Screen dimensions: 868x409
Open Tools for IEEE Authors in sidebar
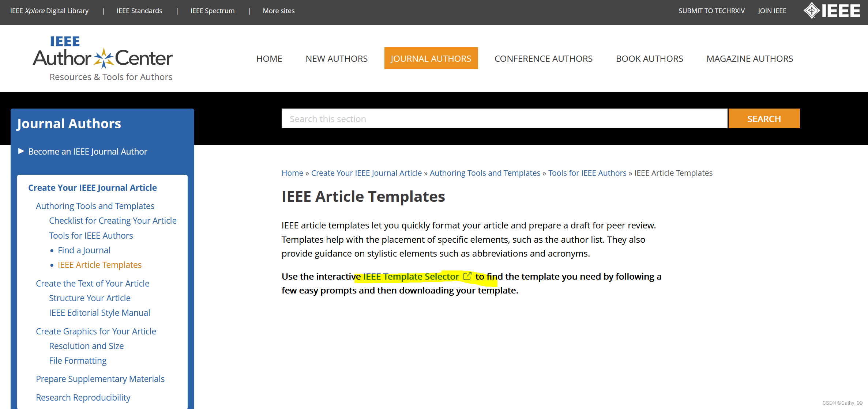pos(91,235)
